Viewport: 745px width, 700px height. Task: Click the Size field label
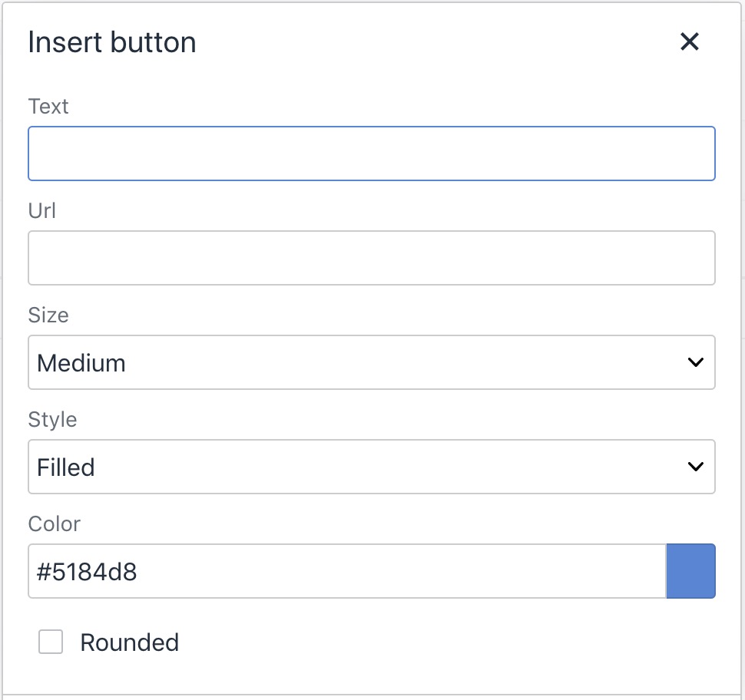pos(48,315)
